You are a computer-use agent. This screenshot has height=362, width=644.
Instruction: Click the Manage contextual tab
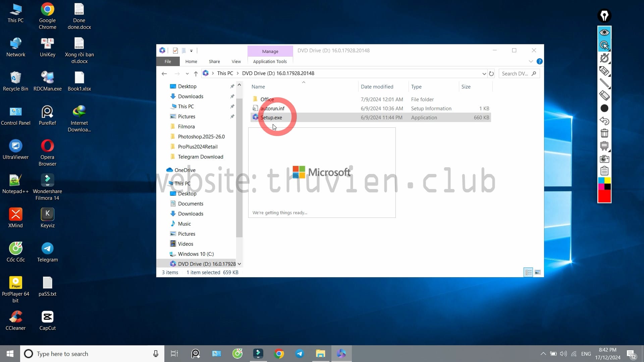point(270,51)
